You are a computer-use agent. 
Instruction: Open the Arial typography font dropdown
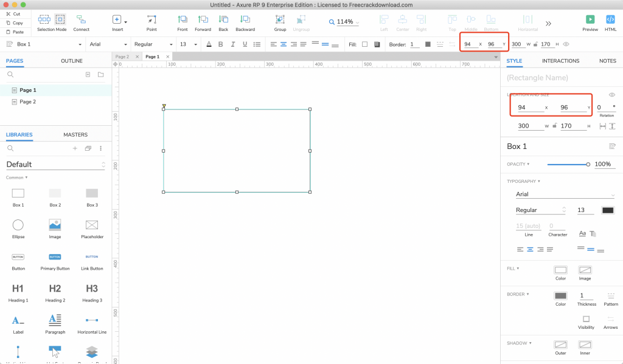(565, 194)
